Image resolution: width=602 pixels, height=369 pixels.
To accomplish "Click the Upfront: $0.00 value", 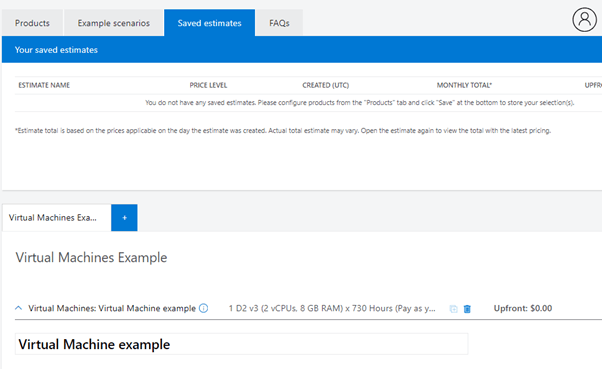I will click(x=523, y=308).
